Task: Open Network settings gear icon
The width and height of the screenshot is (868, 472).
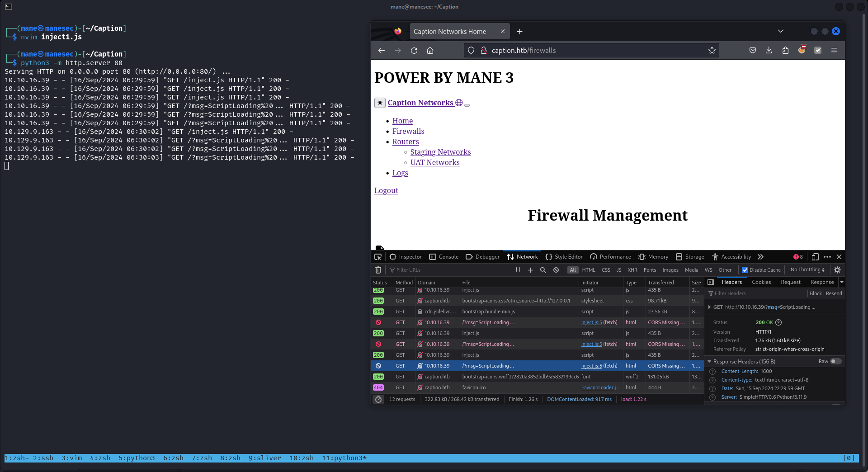Action: [x=837, y=270]
